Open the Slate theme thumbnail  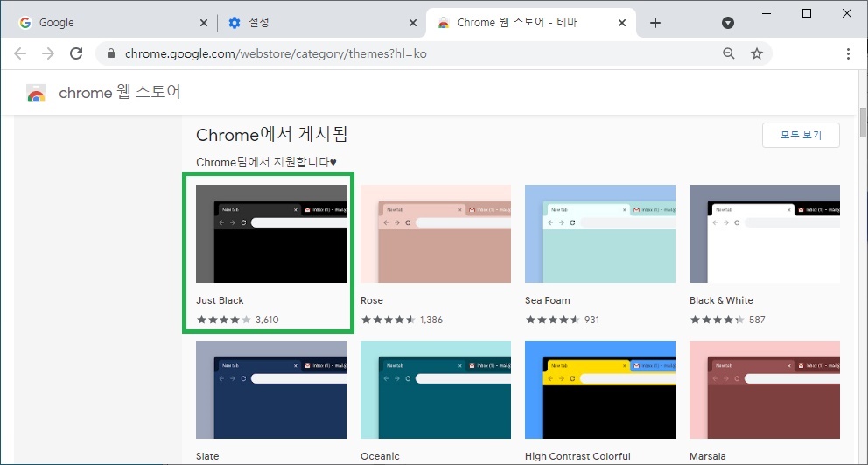[271, 390]
